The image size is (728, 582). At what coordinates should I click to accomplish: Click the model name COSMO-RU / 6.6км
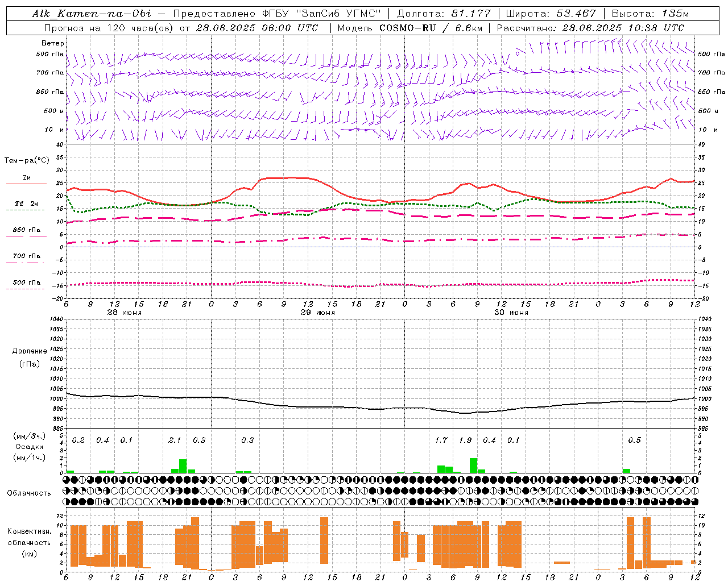pos(430,27)
